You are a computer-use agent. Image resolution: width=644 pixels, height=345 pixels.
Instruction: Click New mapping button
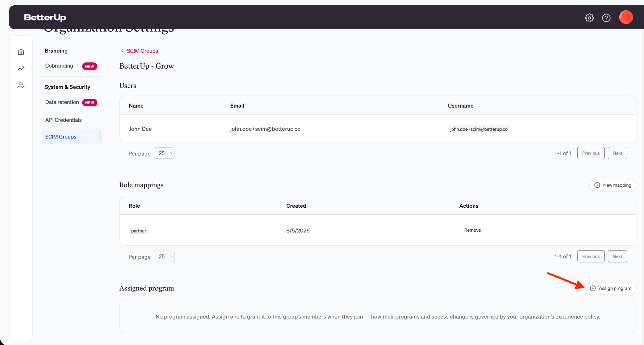coord(613,185)
